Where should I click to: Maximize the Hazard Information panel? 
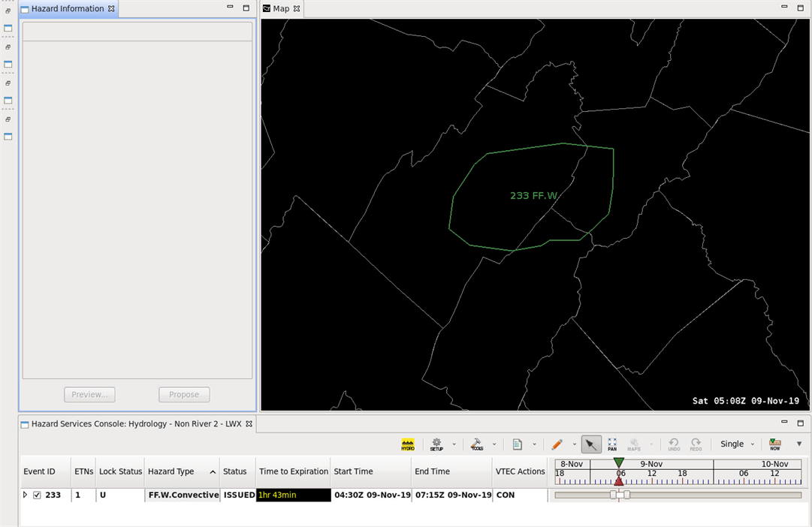tap(246, 8)
